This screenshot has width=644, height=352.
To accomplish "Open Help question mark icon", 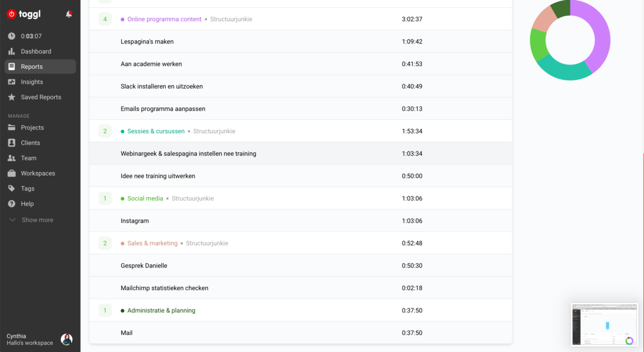I will 12,204.
